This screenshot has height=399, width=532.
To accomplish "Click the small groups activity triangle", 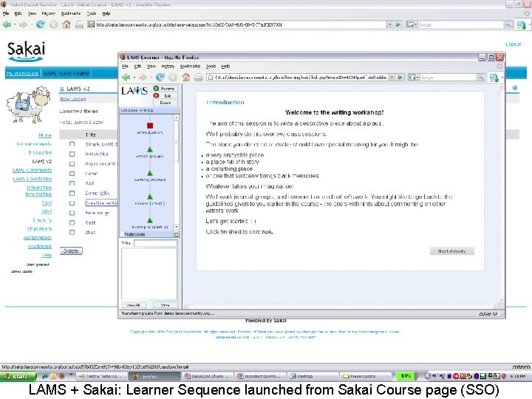I will coord(150,149).
